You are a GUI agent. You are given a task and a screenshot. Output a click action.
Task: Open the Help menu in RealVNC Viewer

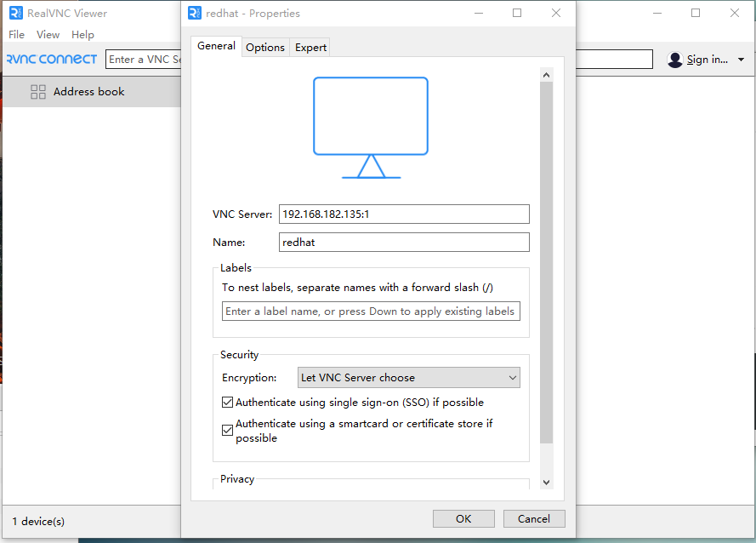pyautogui.click(x=82, y=35)
